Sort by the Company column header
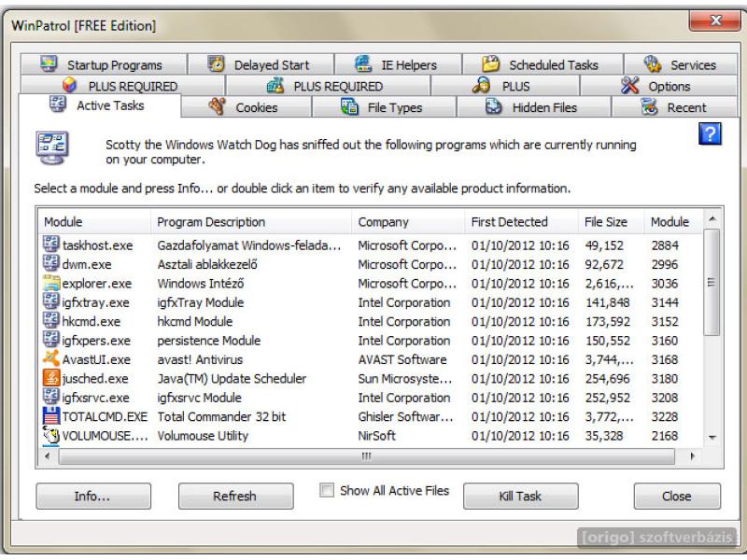Viewport: 747px width, 560px height. (408, 222)
